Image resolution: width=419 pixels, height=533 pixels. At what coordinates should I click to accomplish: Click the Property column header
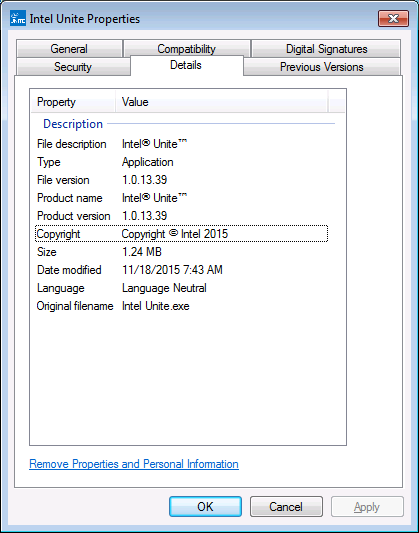point(73,102)
